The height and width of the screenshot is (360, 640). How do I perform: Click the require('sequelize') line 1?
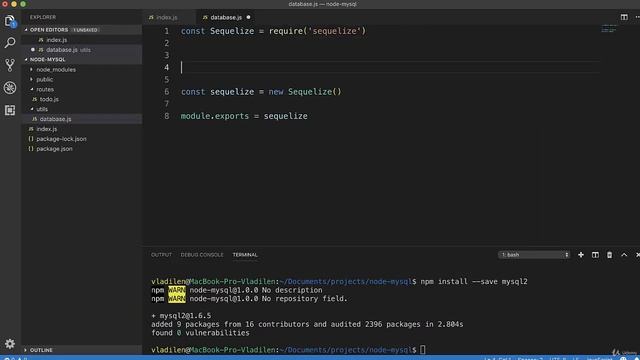pyautogui.click(x=318, y=31)
